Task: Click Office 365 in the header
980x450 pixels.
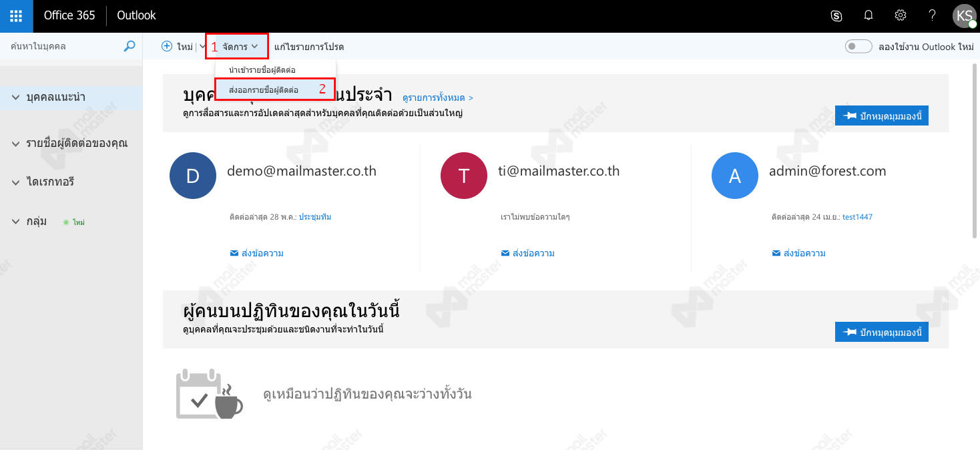Action: point(69,15)
